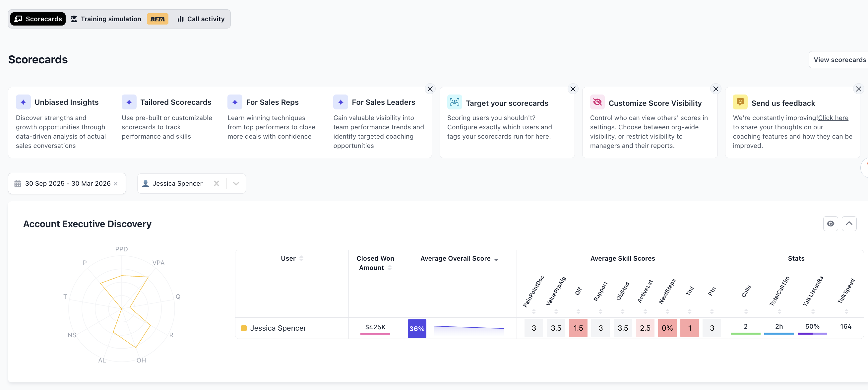Click the View scorecards button
This screenshot has height=390, width=868.
coord(839,60)
